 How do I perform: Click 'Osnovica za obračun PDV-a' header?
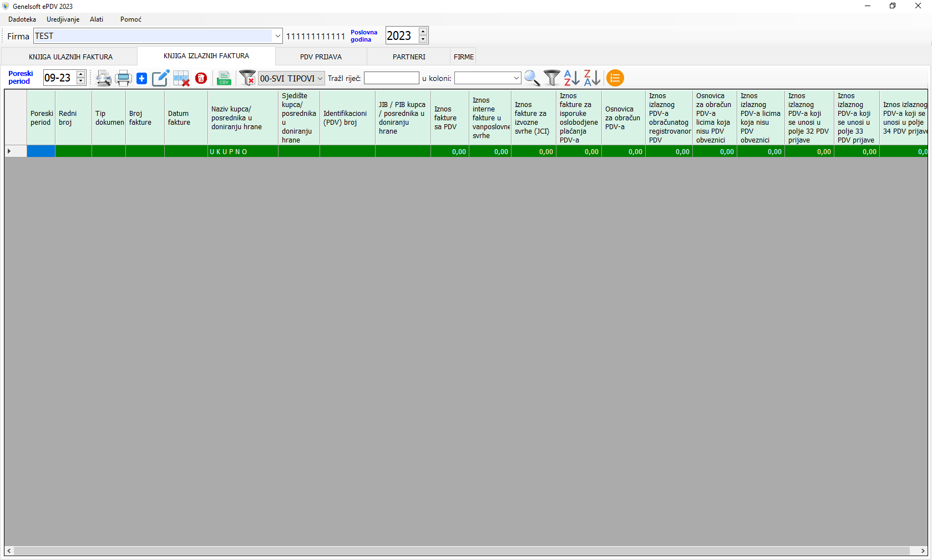click(x=624, y=118)
